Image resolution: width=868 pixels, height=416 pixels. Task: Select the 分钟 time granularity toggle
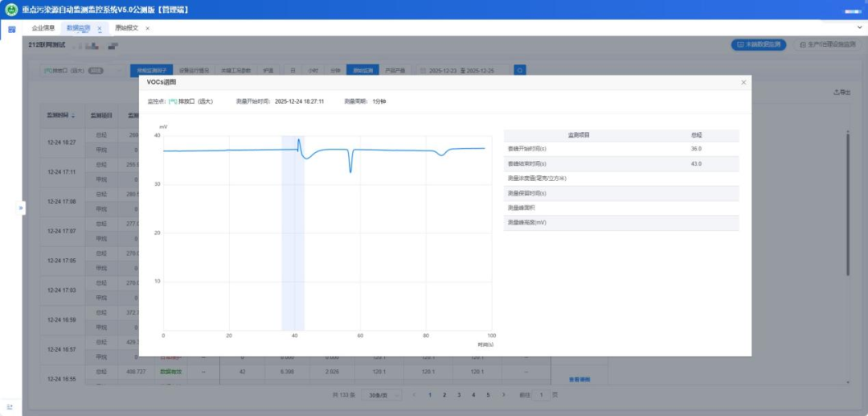(335, 71)
